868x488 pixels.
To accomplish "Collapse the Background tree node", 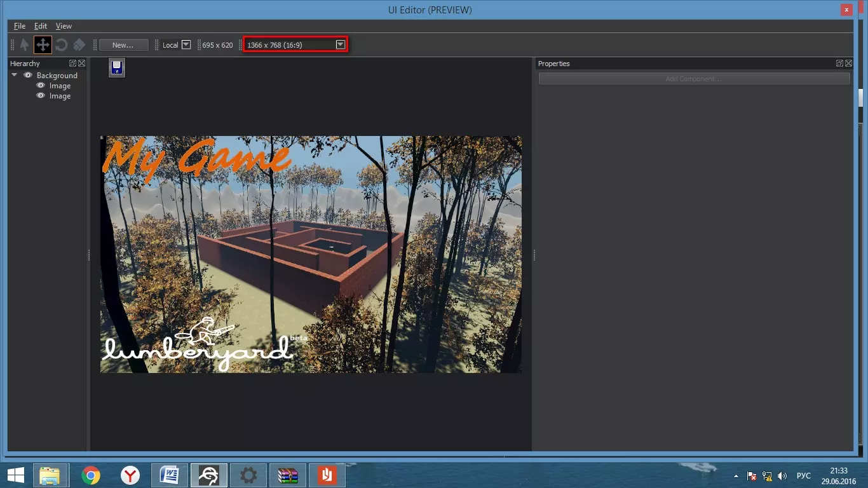I will coord(15,76).
